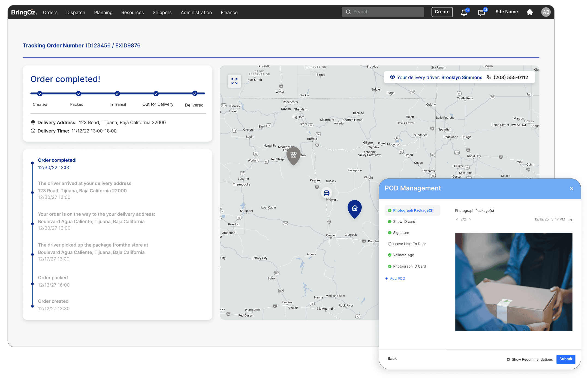This screenshot has width=588, height=379.
Task: Open the Resources menu
Action: (132, 13)
